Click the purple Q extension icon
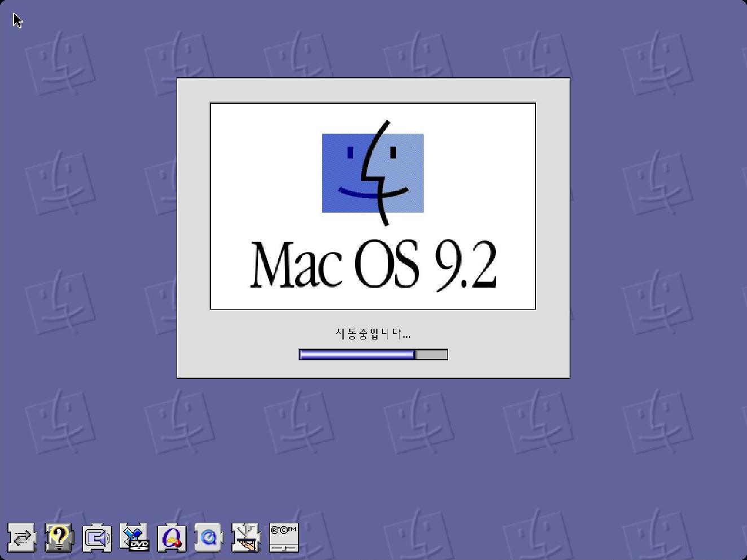This screenshot has width=747, height=560. pyautogui.click(x=172, y=537)
